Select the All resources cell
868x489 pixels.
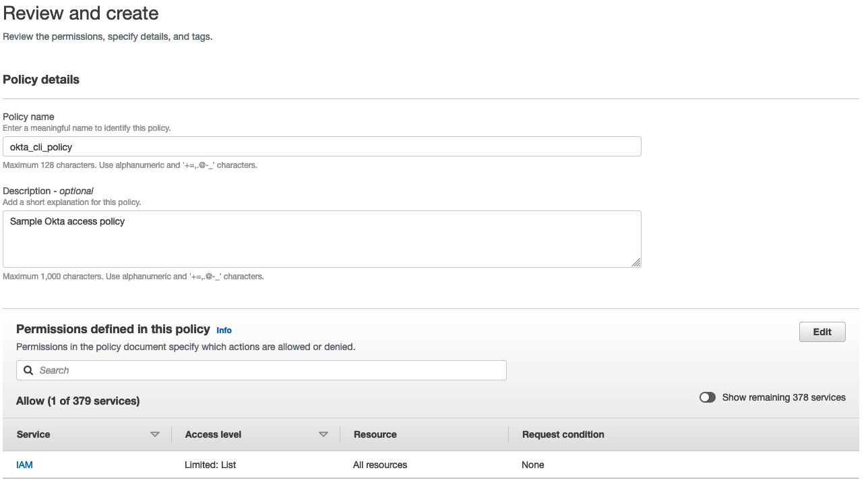point(380,465)
